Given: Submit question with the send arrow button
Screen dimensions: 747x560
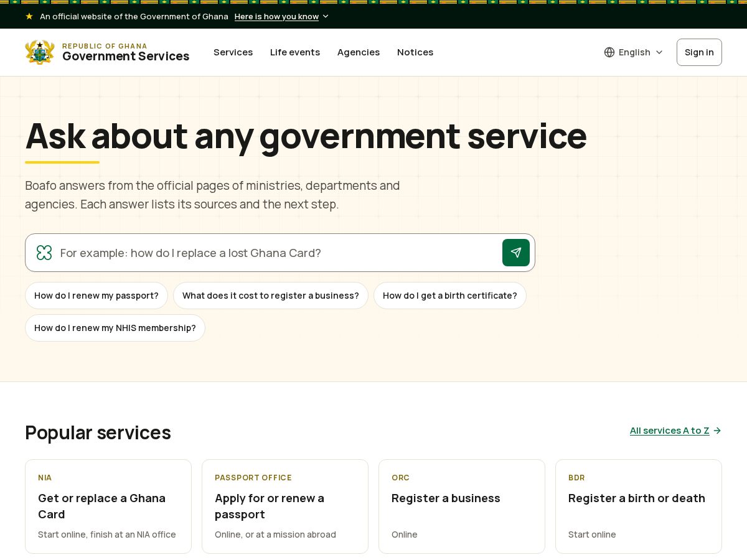Looking at the screenshot, I should point(516,253).
